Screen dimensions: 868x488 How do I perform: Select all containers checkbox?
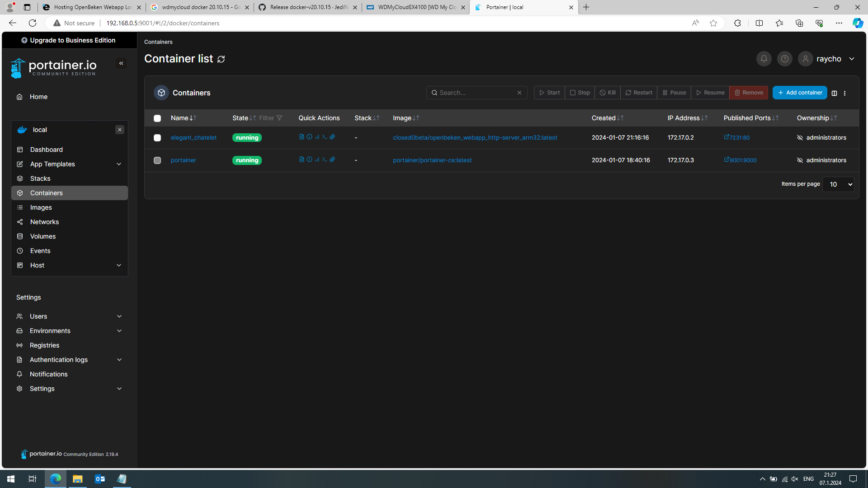click(x=157, y=118)
